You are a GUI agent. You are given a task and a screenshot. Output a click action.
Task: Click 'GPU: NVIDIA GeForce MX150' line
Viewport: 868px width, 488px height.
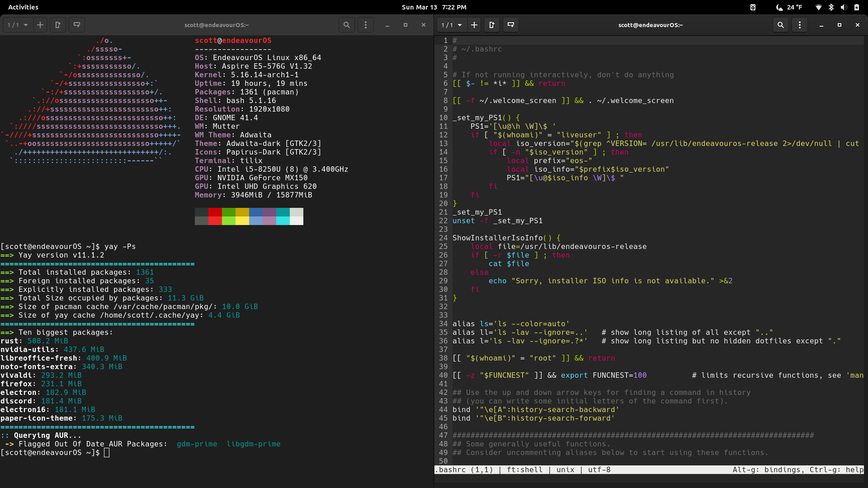(251, 178)
